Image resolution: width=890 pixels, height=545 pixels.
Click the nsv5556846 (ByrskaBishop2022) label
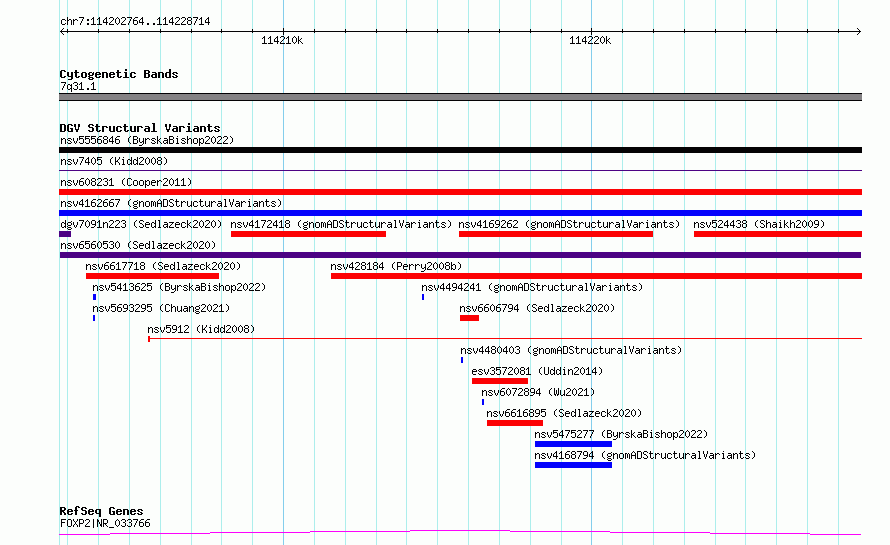[x=147, y=140]
